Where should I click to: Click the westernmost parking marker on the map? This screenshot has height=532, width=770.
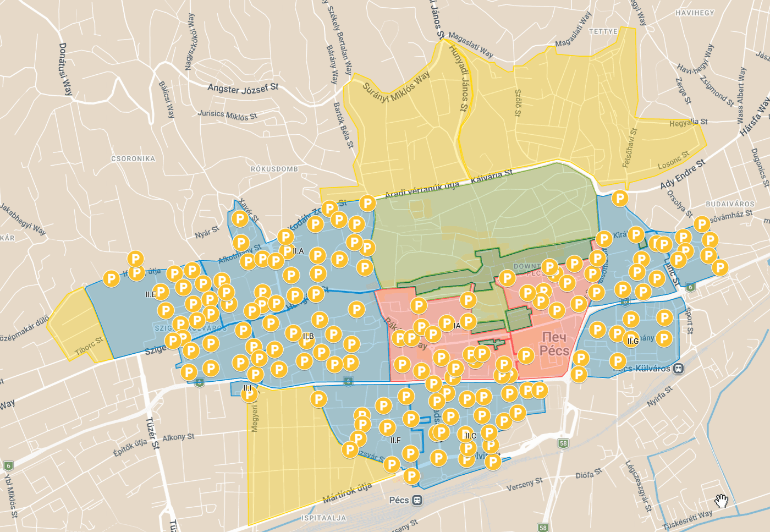point(111,278)
